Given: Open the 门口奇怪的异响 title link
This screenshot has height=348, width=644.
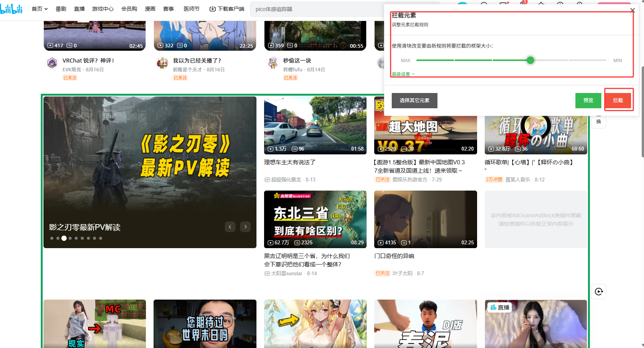Looking at the screenshot, I should 394,256.
